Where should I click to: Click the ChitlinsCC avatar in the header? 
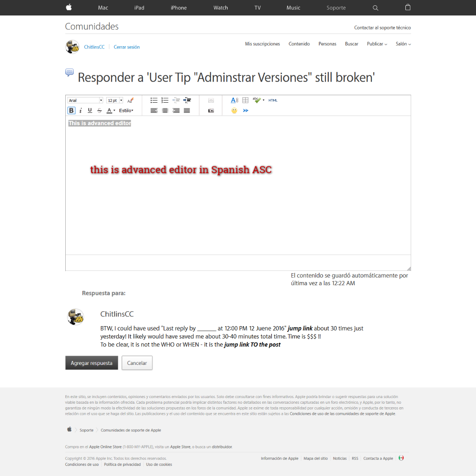(x=72, y=47)
